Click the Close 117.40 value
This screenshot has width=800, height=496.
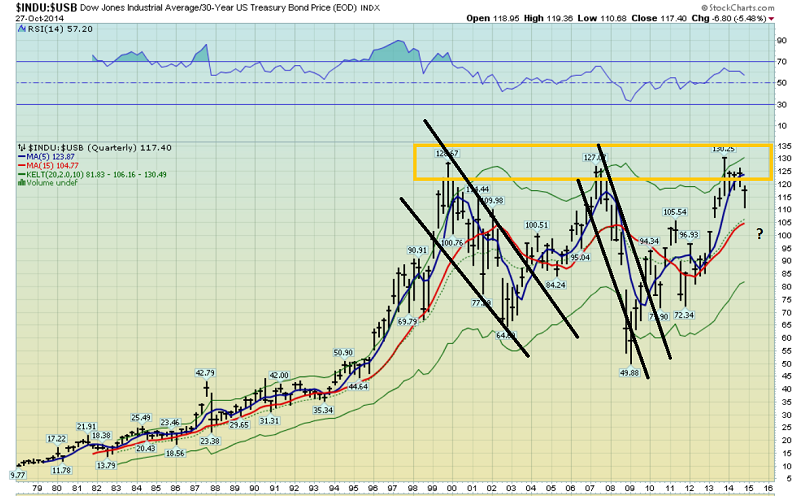[659, 18]
